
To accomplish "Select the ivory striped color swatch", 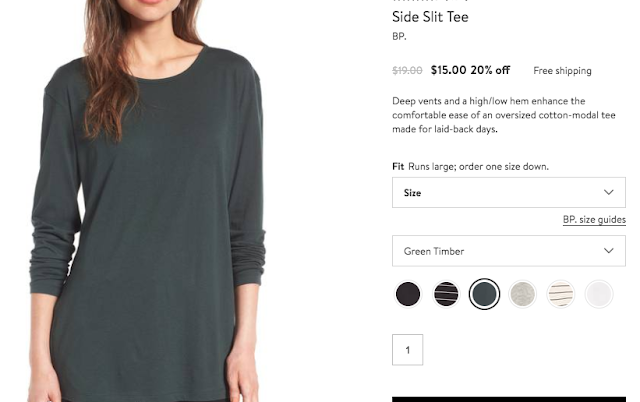I will (560, 294).
